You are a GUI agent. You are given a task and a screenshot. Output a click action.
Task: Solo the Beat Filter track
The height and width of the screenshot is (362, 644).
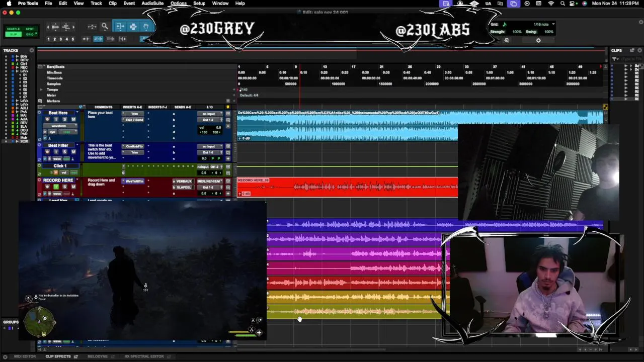coord(64,152)
